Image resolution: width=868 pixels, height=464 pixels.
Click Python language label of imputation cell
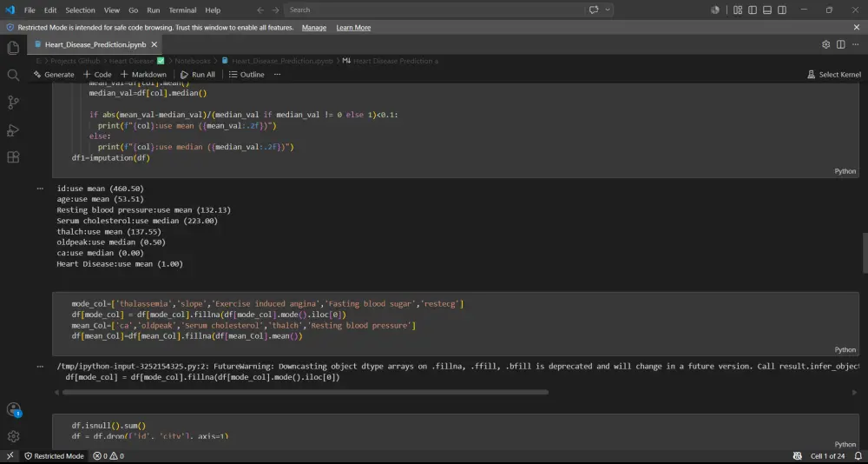point(845,171)
